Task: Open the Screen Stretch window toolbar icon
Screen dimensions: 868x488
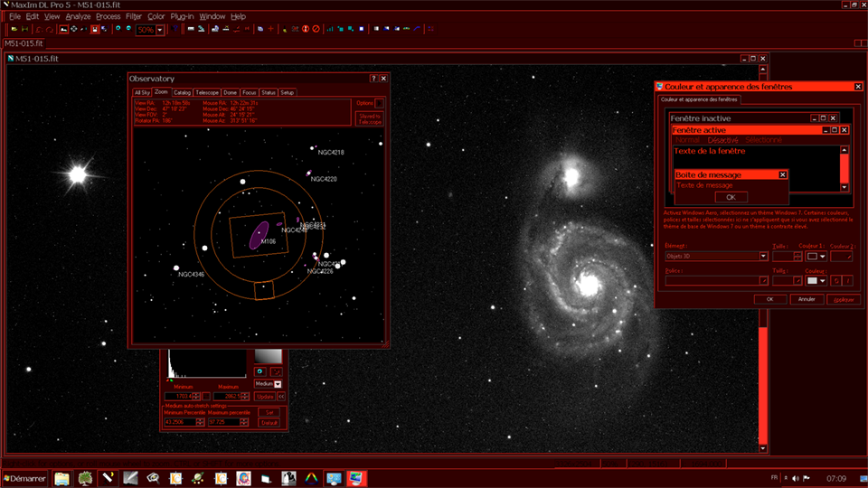Action: coord(63,29)
